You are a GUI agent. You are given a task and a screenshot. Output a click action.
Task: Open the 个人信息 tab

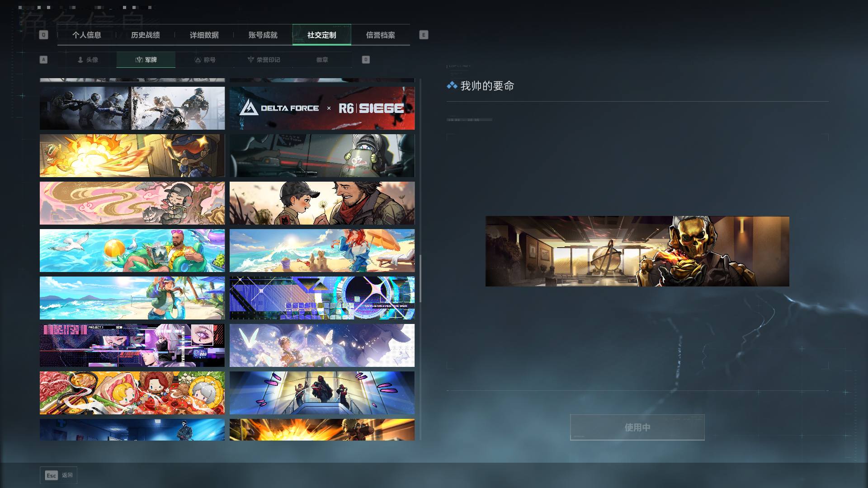point(86,35)
